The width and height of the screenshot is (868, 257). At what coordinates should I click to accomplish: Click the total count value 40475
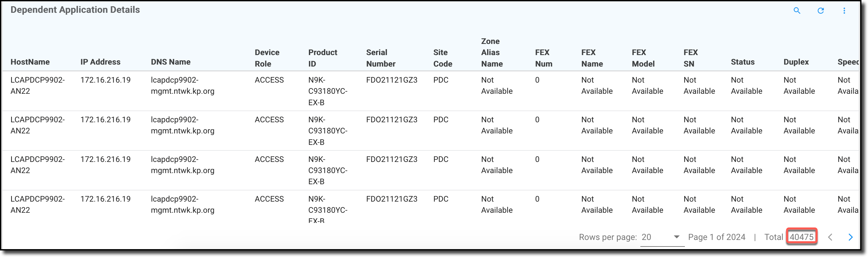pyautogui.click(x=801, y=237)
